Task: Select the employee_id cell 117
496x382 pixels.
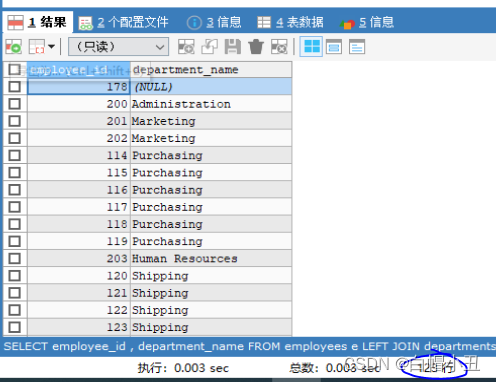Action: click(79, 207)
